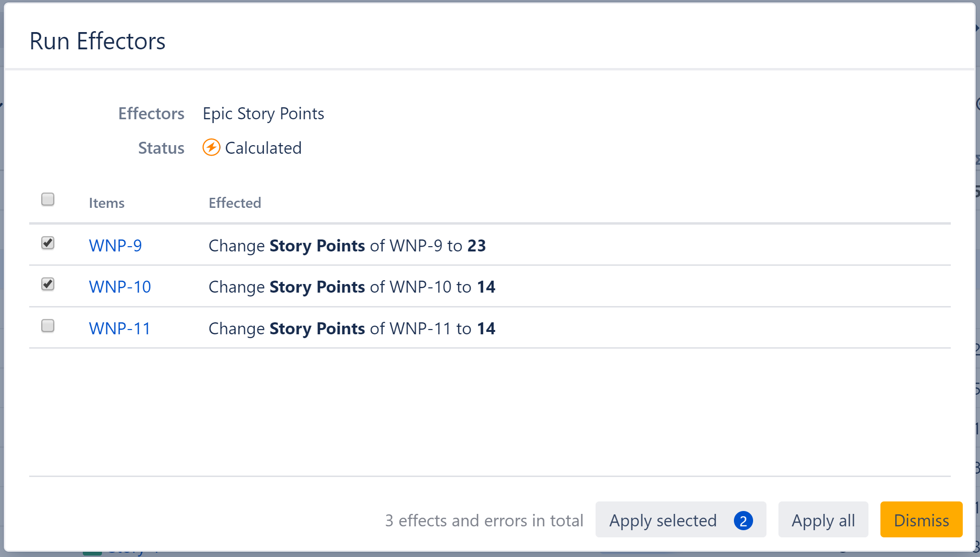Click the Run Effectors dialog title
980x557 pixels.
97,41
